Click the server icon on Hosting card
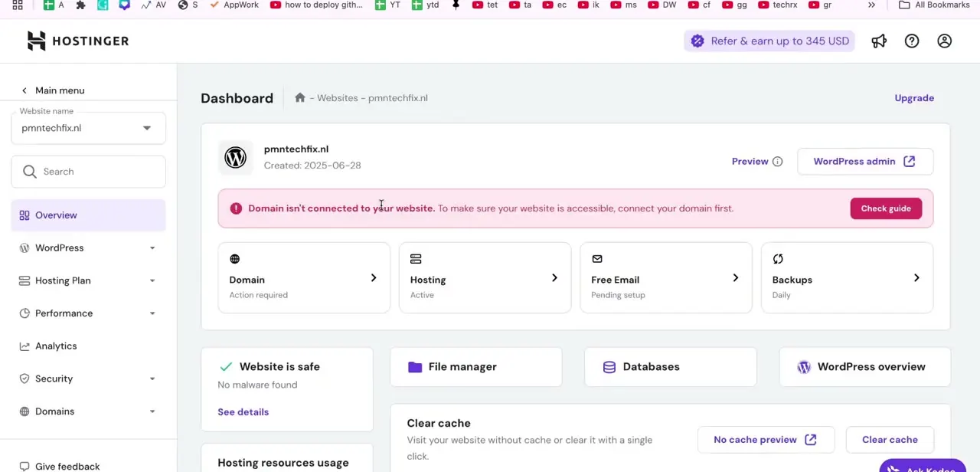Viewport: 980px width, 472px height. [x=416, y=259]
